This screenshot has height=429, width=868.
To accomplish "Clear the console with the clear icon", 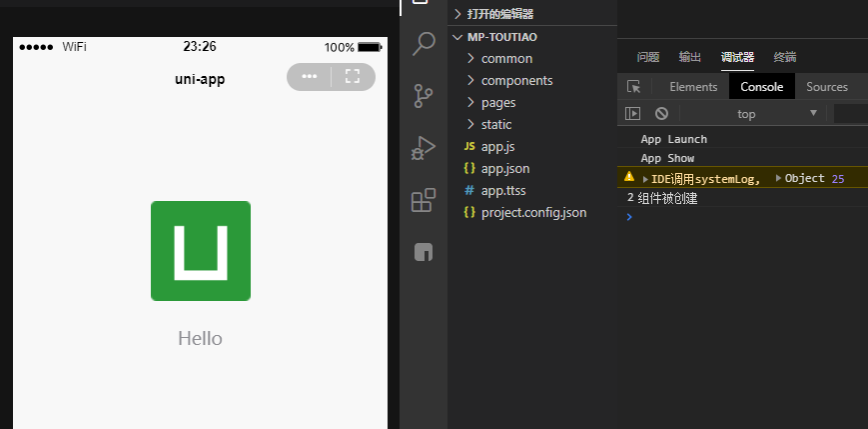I will [661, 113].
